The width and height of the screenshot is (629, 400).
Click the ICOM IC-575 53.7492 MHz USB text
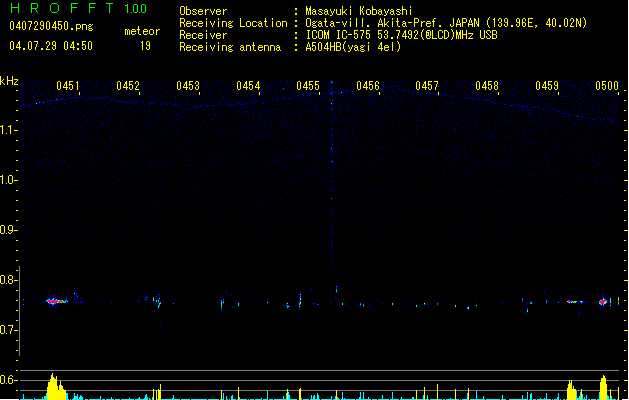401,35
